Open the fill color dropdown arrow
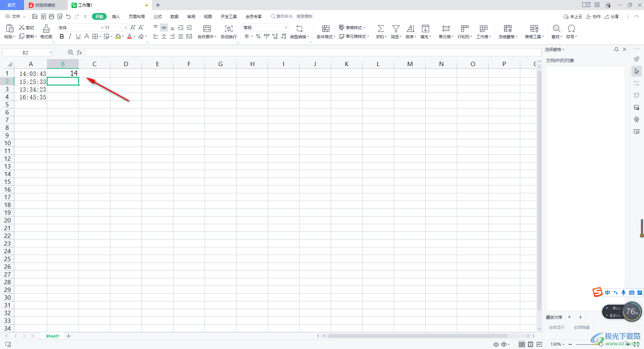This screenshot has width=644, height=349. [123, 37]
